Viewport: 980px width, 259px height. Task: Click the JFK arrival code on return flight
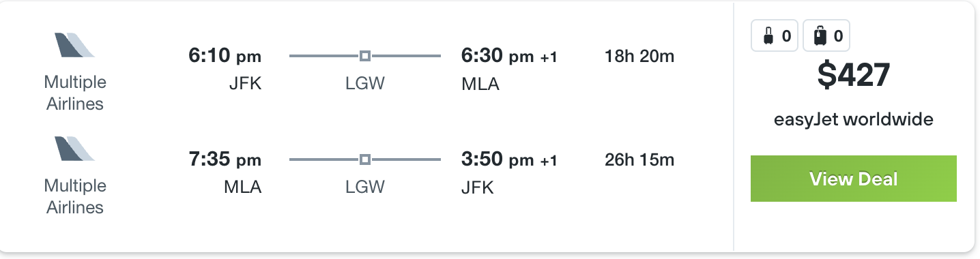coord(477,187)
